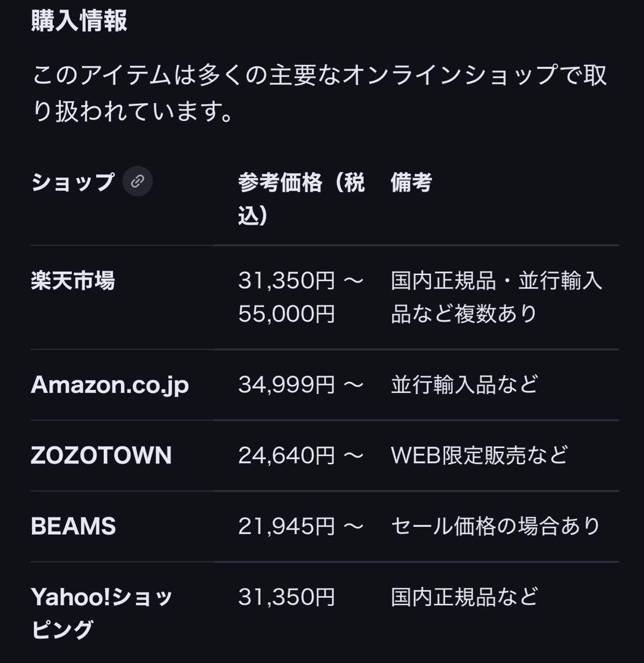The width and height of the screenshot is (644, 663).
Task: Click the intro paragraph about オンラインショップ
Action: [x=319, y=93]
